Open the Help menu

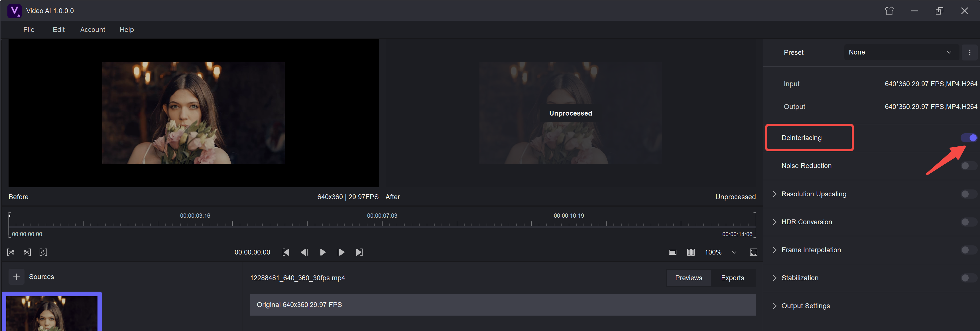tap(127, 30)
